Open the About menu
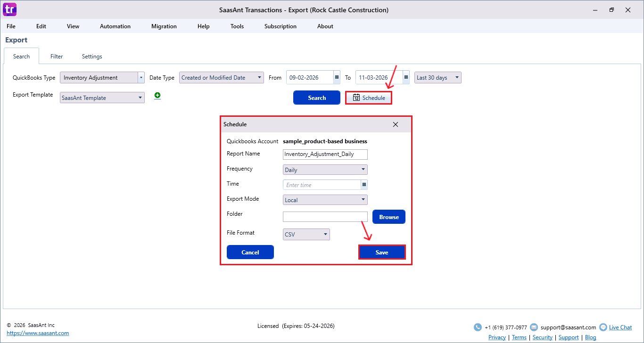Image resolution: width=644 pixels, height=343 pixels. 325,26
